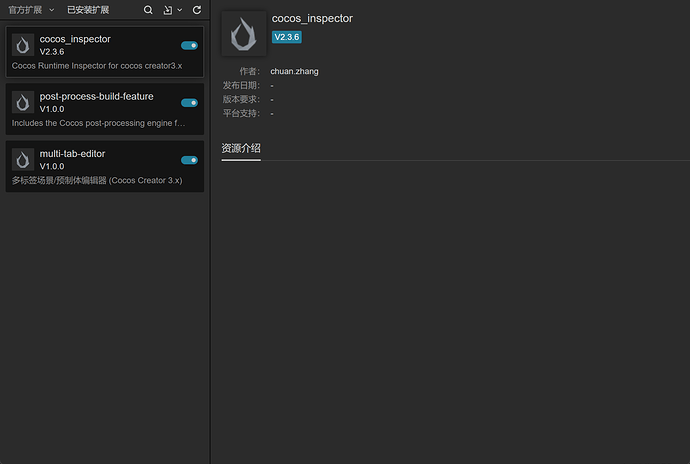Viewport: 690px width, 464px height.
Task: Click V1.0.0 under multi-tab-editor
Action: pos(52,166)
